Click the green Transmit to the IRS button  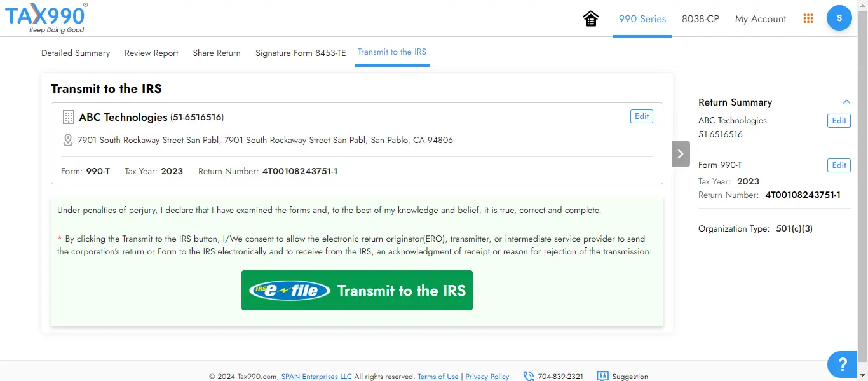coord(357,291)
